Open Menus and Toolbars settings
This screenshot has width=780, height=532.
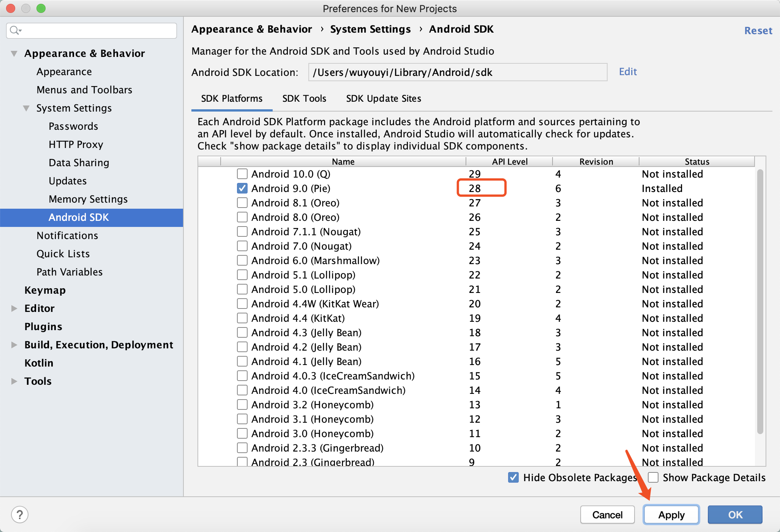pyautogui.click(x=84, y=90)
